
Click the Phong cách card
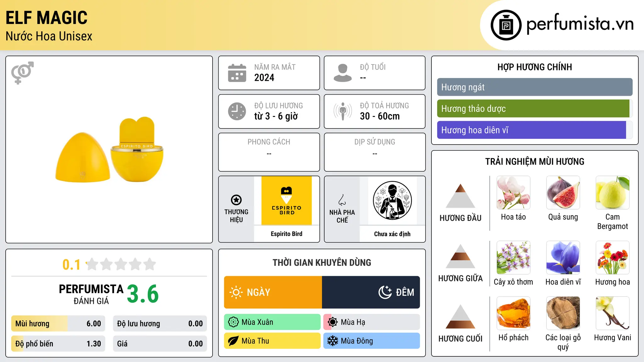(x=269, y=152)
